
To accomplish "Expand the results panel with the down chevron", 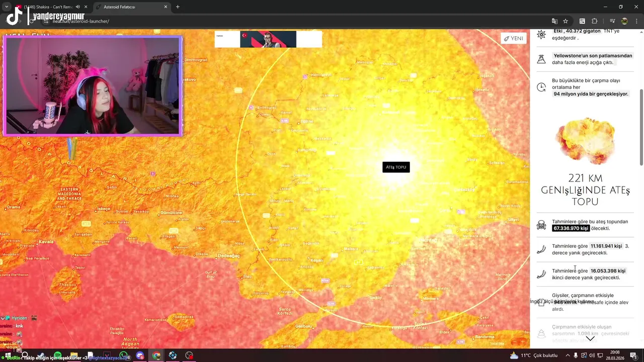I will [590, 338].
